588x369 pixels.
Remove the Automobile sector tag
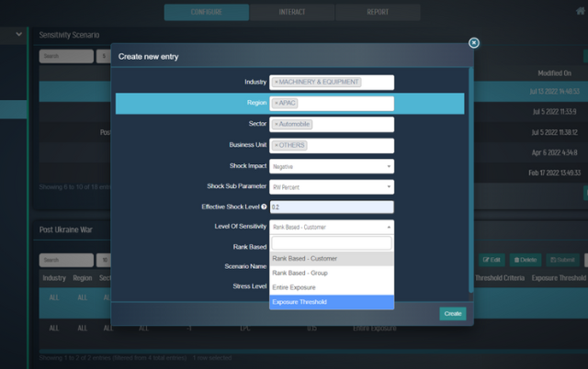277,124
